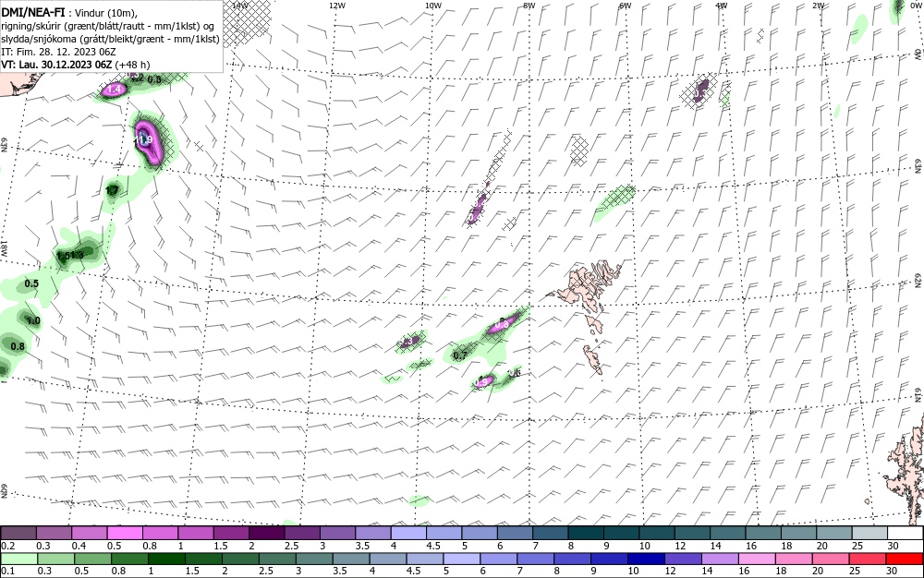Select the palest green 0.1 swatch in lower legend

pos(18,559)
